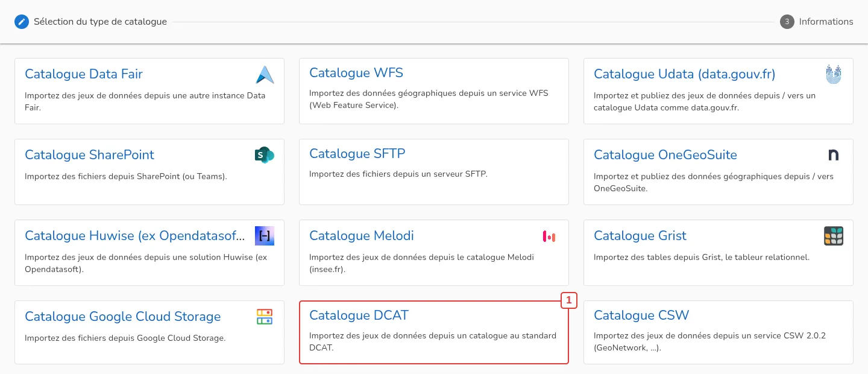Click the pencil icon of the catalogue type step
The height and width of the screenshot is (374, 868).
coord(22,22)
